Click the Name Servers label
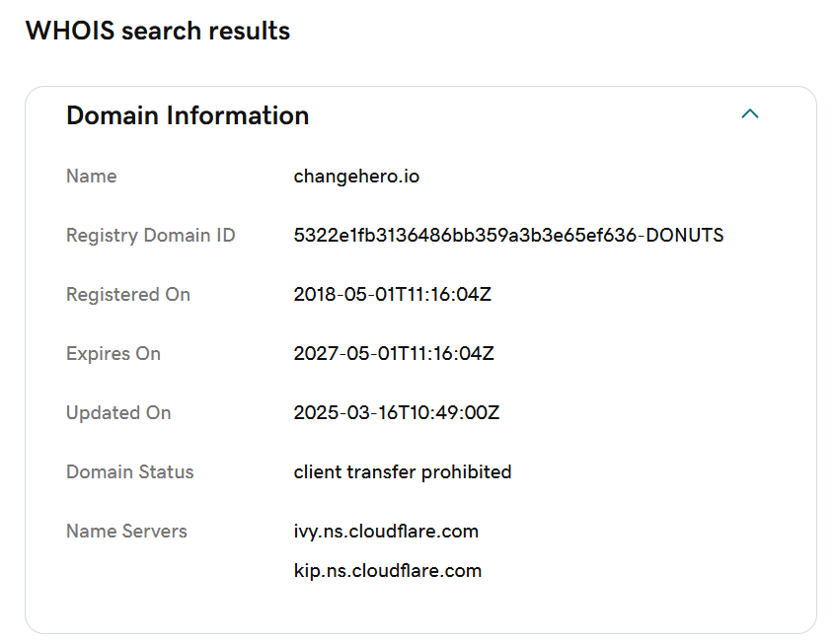Screen dimensions: 834x644 tap(126, 531)
